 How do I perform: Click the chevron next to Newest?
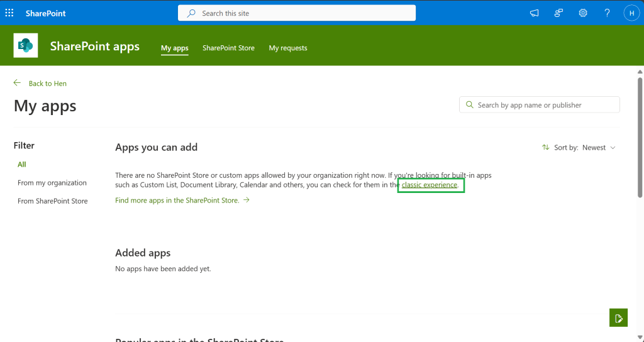click(613, 148)
